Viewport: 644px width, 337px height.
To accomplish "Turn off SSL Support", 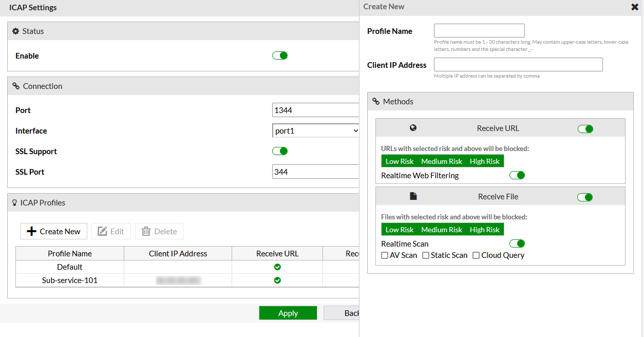I will (x=279, y=151).
